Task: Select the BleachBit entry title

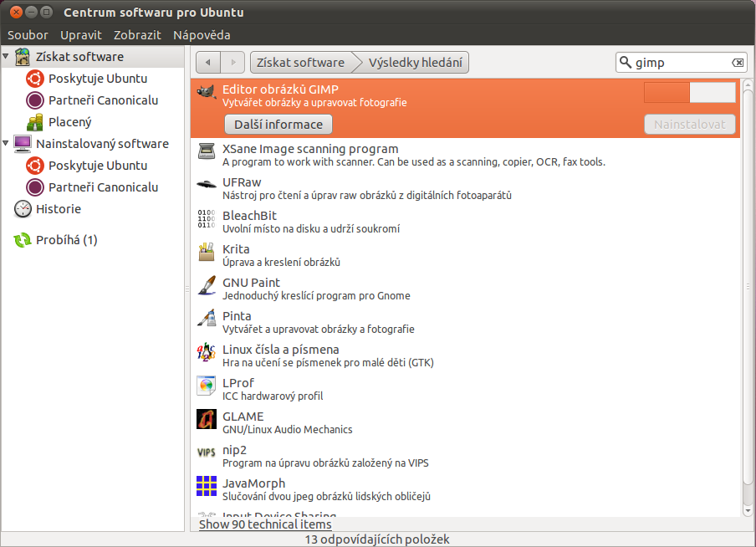Action: pos(249,216)
